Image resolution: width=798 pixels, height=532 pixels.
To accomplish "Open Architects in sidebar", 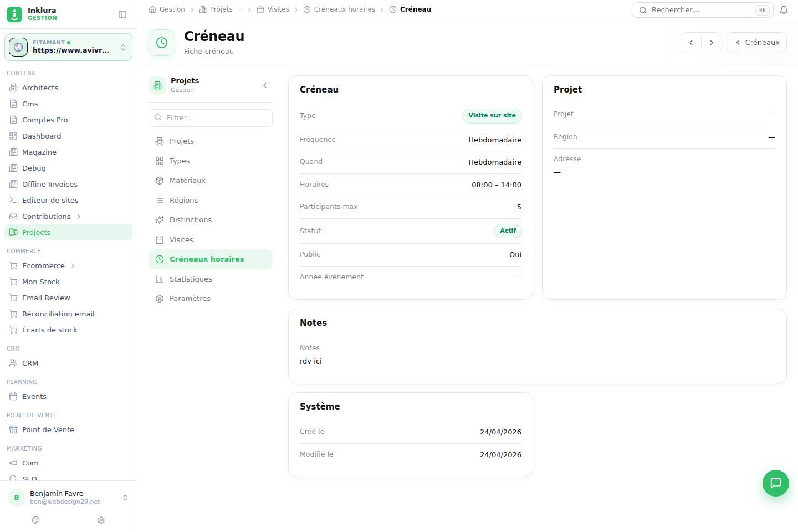I will pos(68,88).
